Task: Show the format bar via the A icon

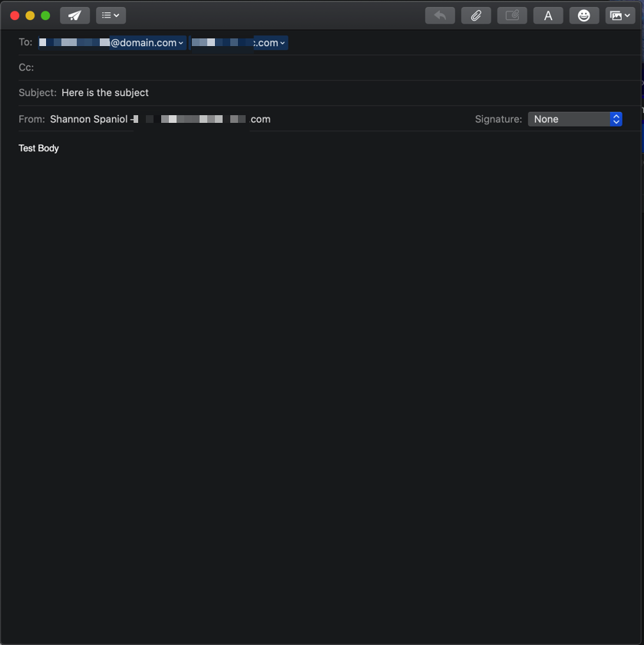Action: coord(547,15)
